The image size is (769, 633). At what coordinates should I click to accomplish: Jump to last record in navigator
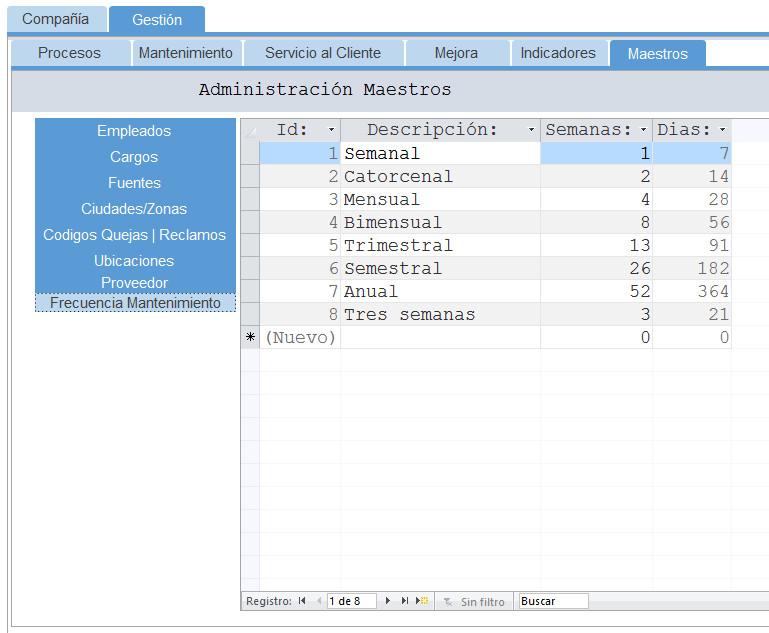pyautogui.click(x=405, y=601)
